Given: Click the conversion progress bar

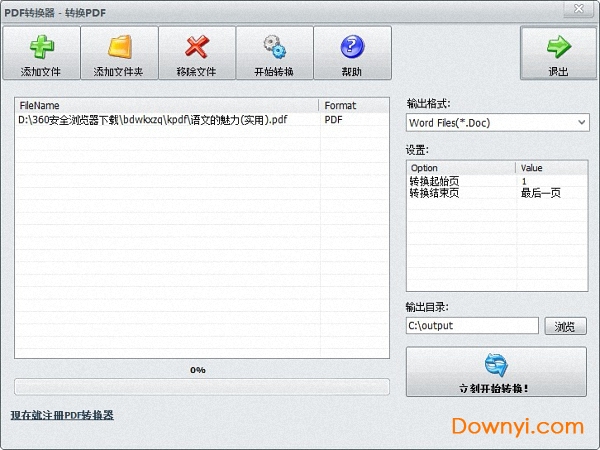Looking at the screenshot, I should 202,386.
